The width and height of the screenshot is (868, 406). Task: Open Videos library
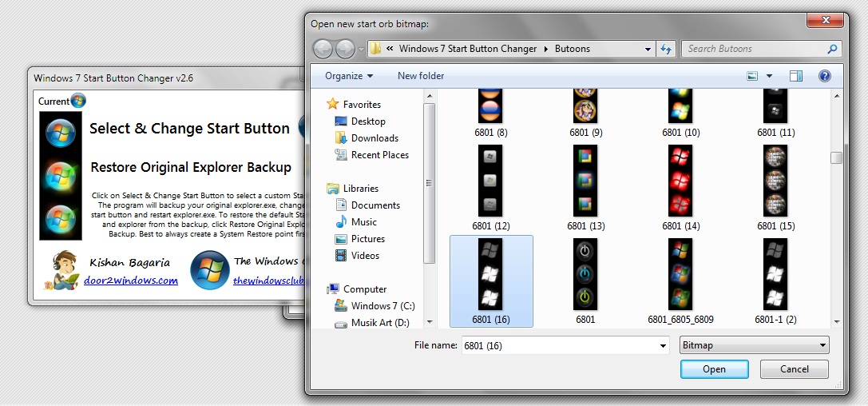(357, 255)
